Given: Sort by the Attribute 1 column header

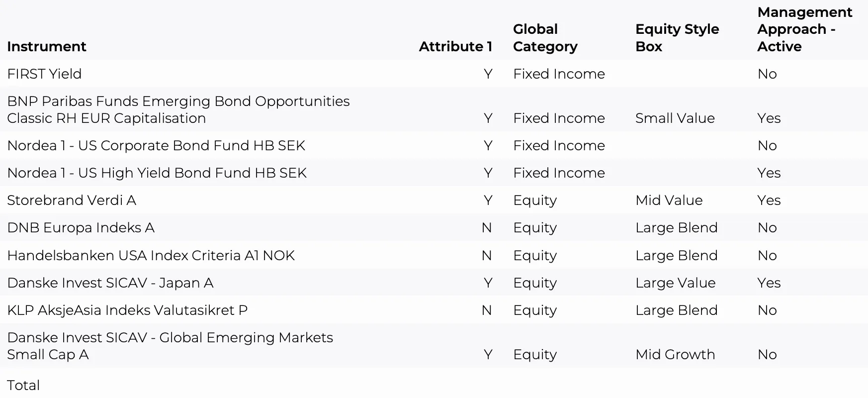Looking at the screenshot, I should (x=455, y=46).
